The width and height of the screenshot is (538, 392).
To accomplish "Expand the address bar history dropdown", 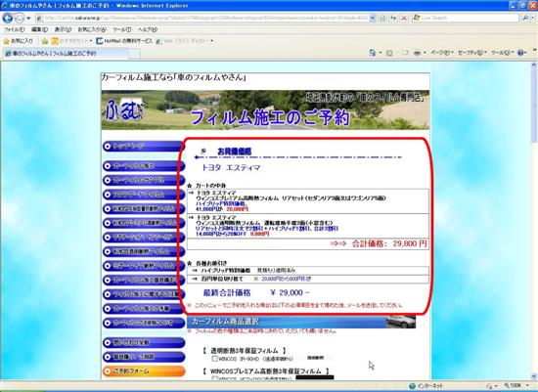I will tap(373, 18).
